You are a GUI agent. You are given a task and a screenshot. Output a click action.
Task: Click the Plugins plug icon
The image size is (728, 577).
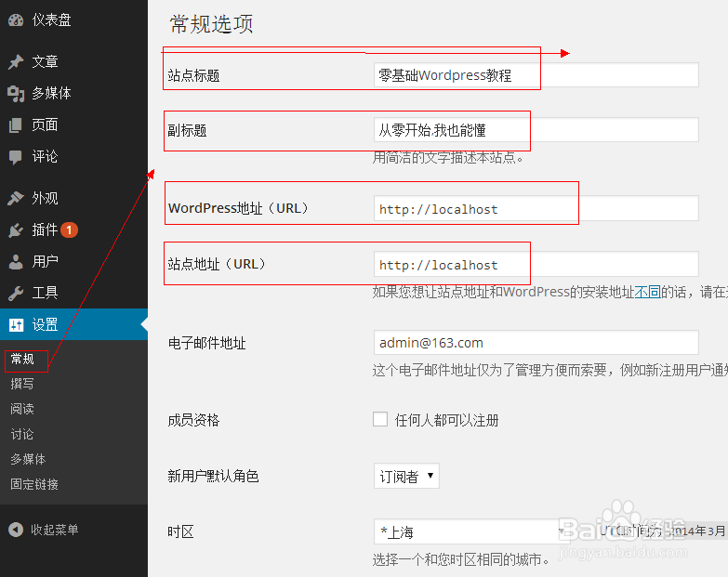click(16, 230)
